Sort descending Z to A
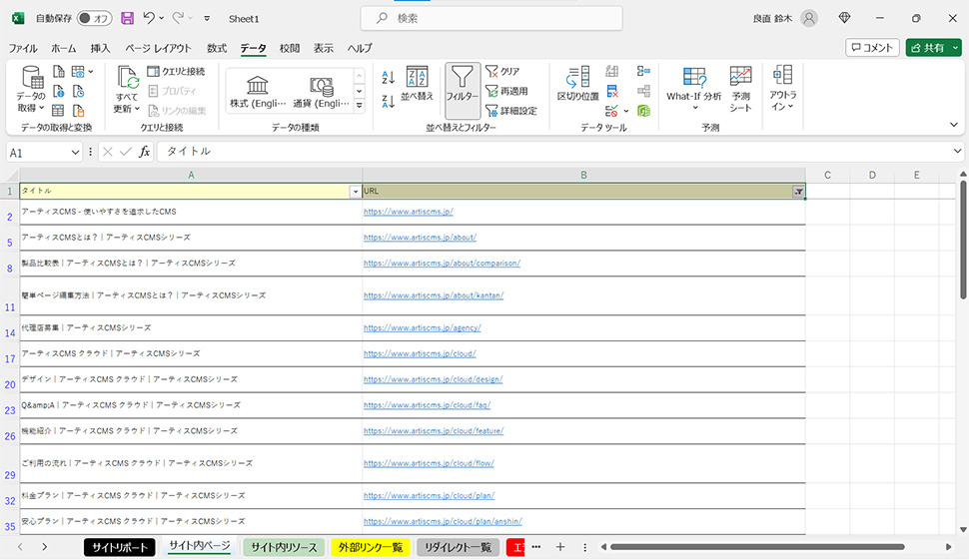 (388, 101)
